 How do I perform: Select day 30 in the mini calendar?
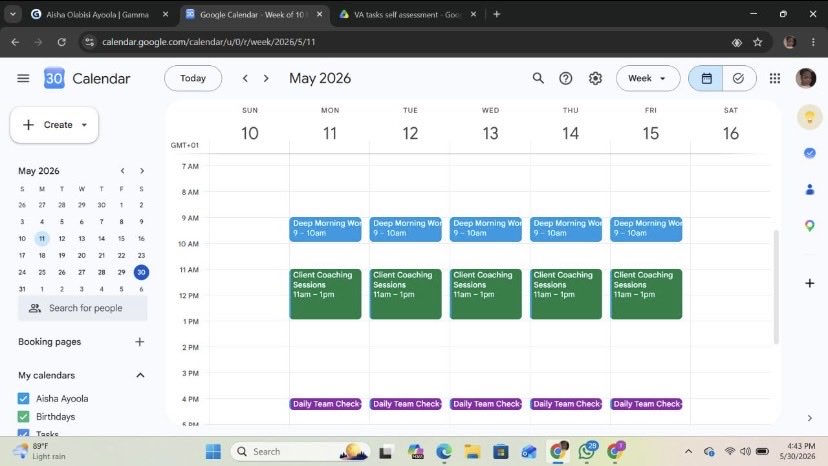(141, 272)
